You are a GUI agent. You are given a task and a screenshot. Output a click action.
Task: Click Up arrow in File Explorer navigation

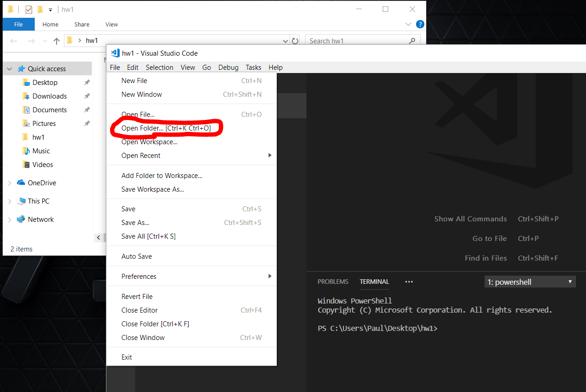[57, 41]
